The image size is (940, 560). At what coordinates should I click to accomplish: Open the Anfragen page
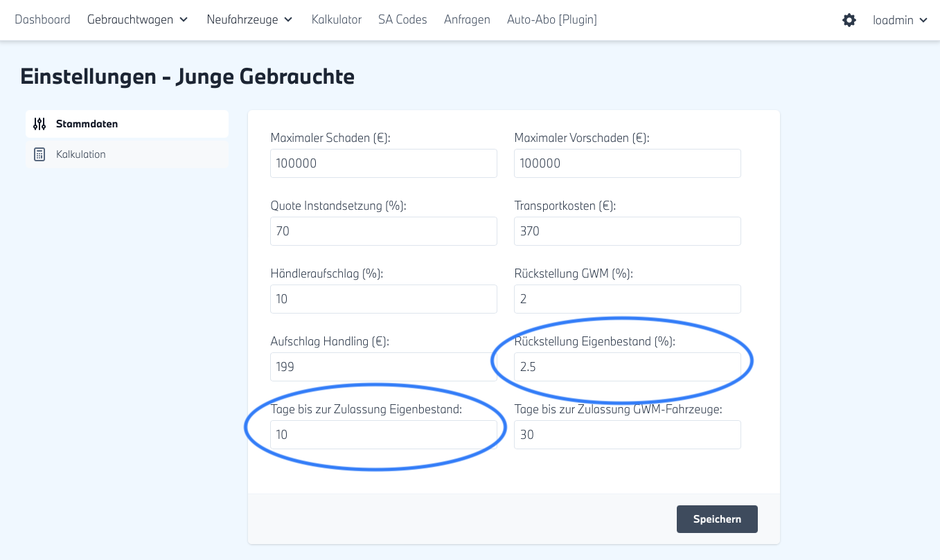pos(467,20)
